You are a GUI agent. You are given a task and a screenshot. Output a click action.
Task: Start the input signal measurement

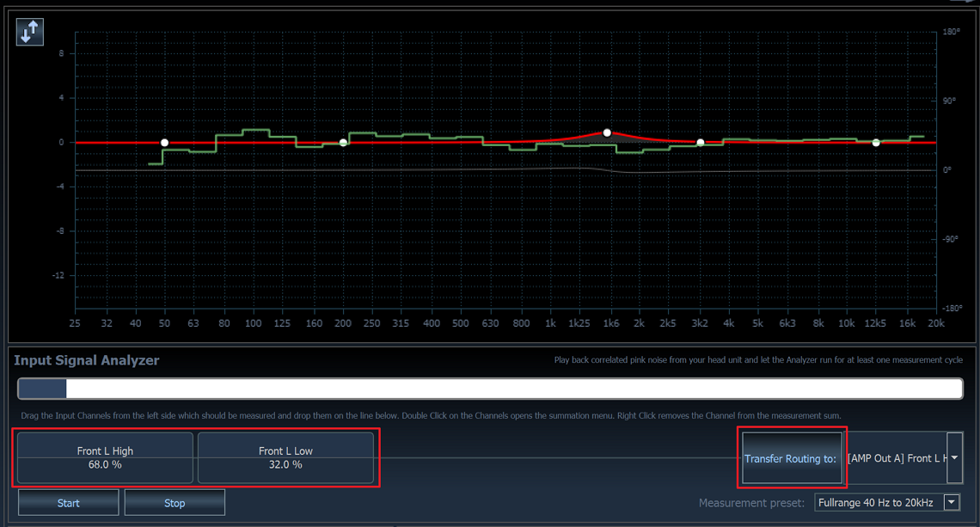(69, 503)
